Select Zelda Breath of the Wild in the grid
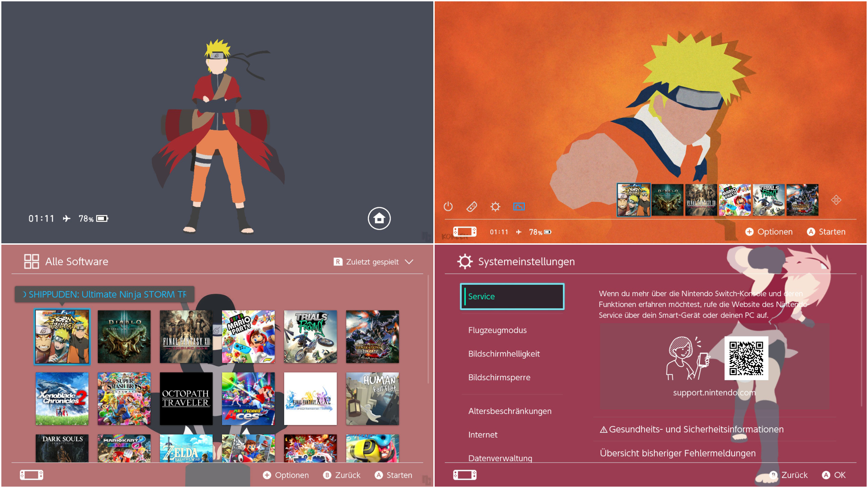 tap(186, 448)
